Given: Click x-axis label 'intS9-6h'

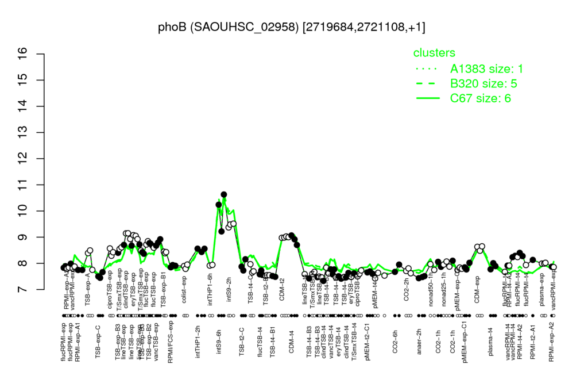Looking at the screenshot, I should pos(219,342).
